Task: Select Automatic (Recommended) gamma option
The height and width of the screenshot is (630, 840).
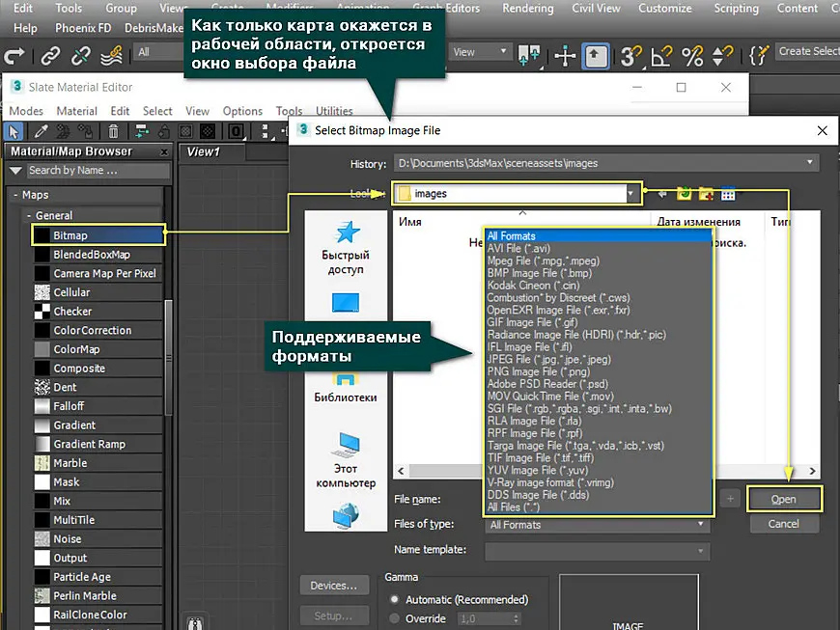Action: [x=395, y=599]
